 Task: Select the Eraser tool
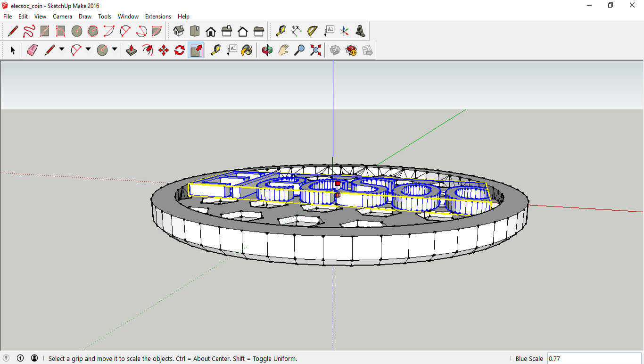click(x=32, y=50)
